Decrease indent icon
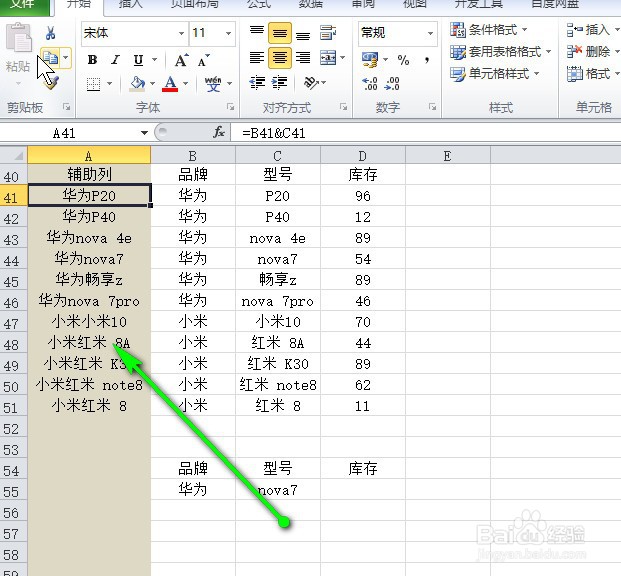This screenshot has width=621, height=576. [x=257, y=82]
